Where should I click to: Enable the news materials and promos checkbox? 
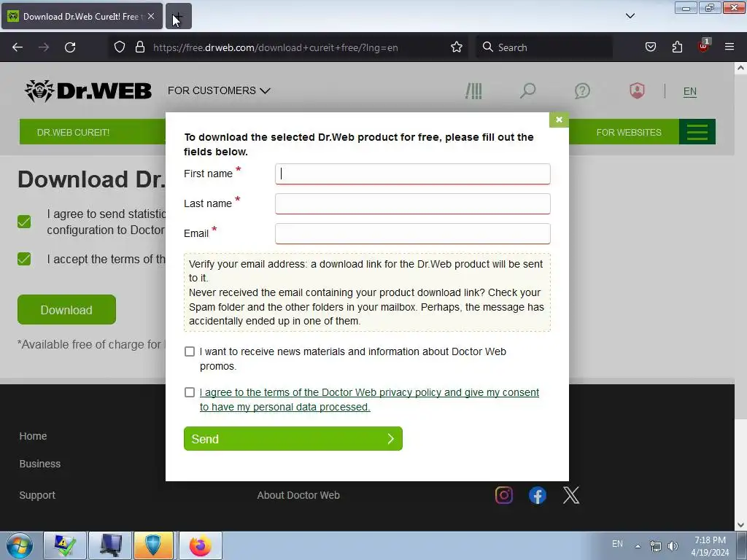[190, 351]
